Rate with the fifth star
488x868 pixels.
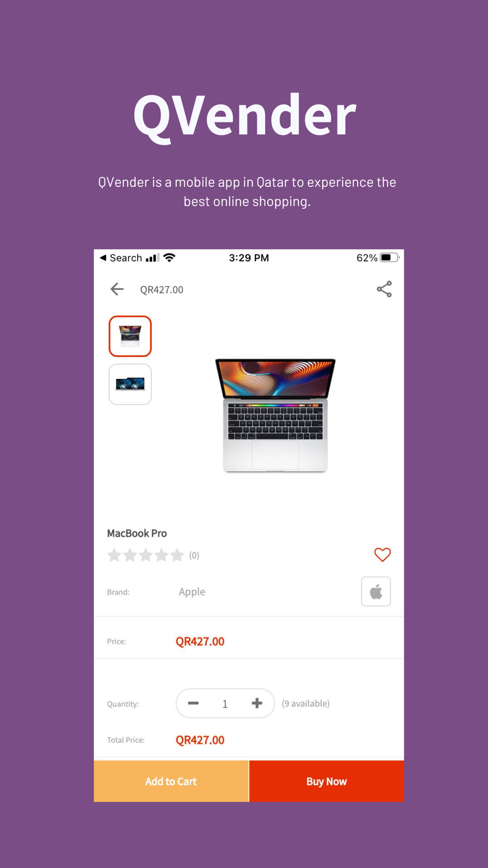[177, 555]
